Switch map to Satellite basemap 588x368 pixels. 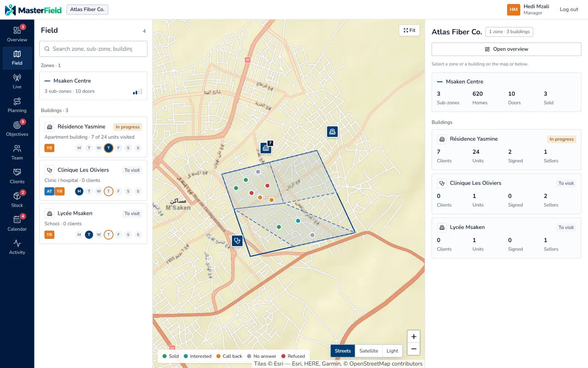(x=369, y=351)
